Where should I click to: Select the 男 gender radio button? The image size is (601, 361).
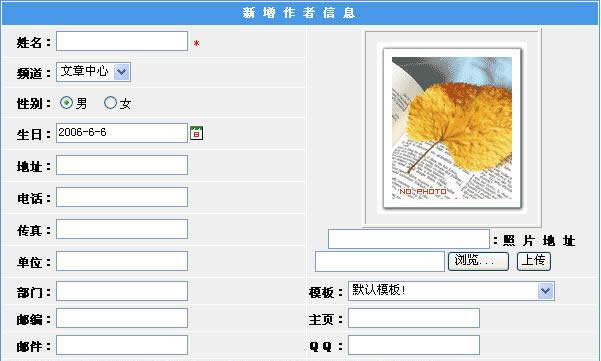point(66,102)
